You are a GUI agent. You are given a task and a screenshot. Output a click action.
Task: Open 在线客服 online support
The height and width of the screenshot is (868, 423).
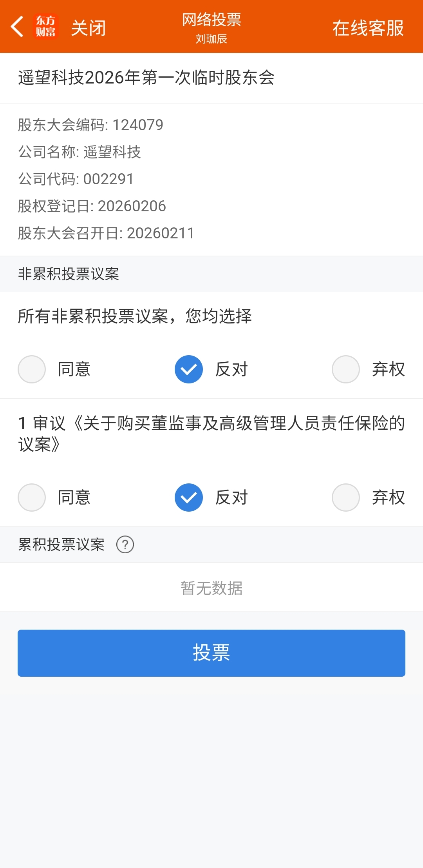click(368, 28)
